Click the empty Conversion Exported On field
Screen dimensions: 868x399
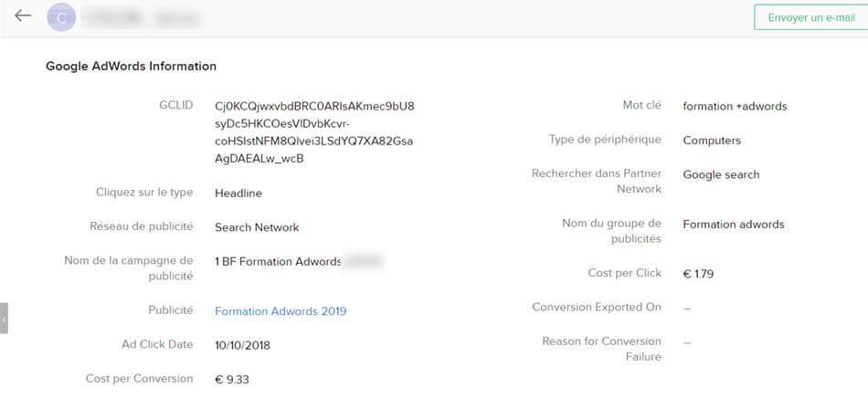[687, 309]
